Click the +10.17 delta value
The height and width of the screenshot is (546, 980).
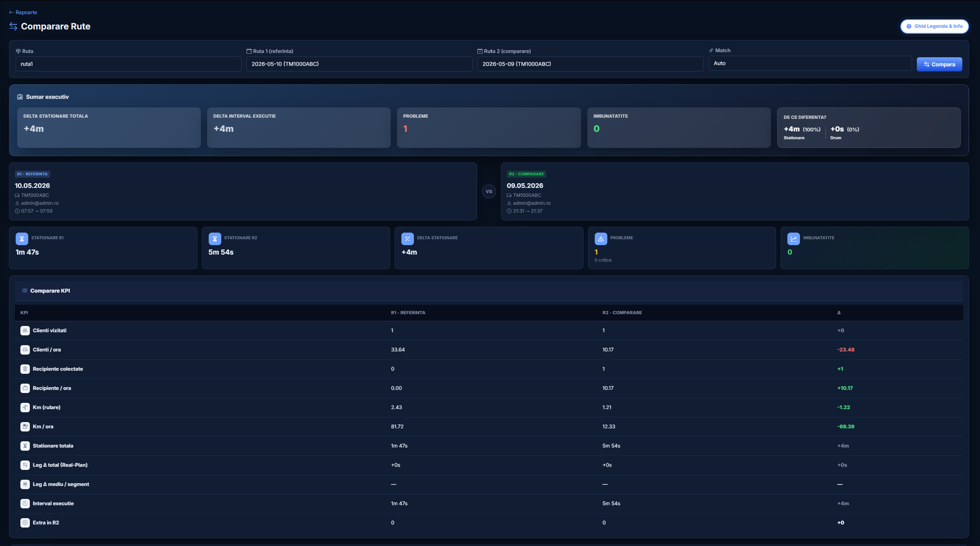845,388
